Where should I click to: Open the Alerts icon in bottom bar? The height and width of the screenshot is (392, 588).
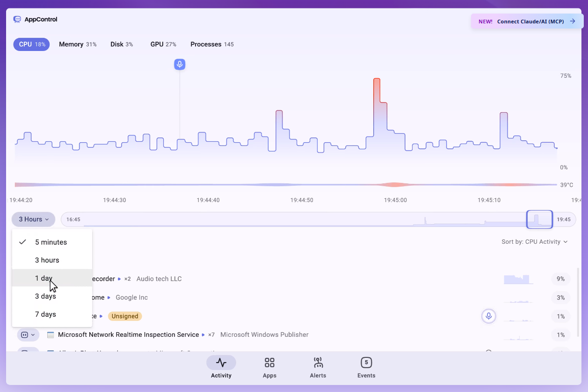[x=318, y=363]
